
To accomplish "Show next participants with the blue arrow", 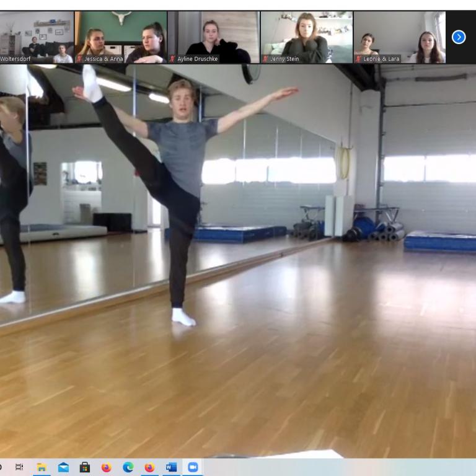I will point(459,37).
